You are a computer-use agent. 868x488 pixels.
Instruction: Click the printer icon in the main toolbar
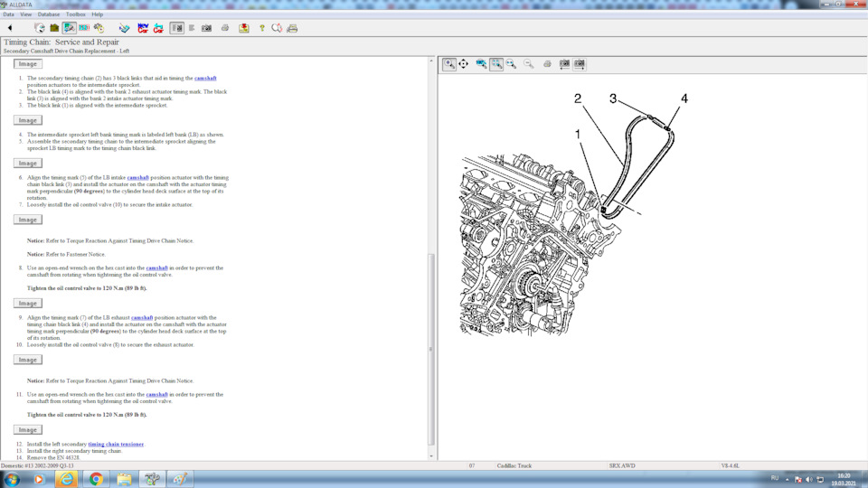coord(225,28)
